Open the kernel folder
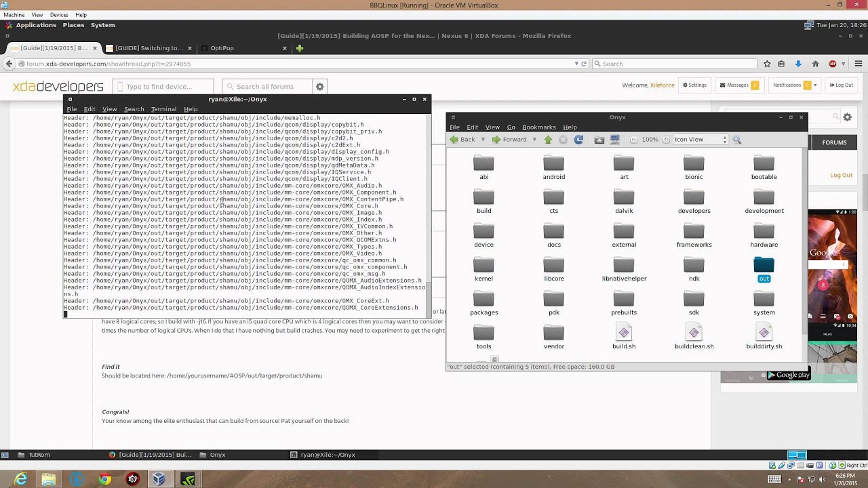Screen dimensions: 868x488 coord(484,269)
